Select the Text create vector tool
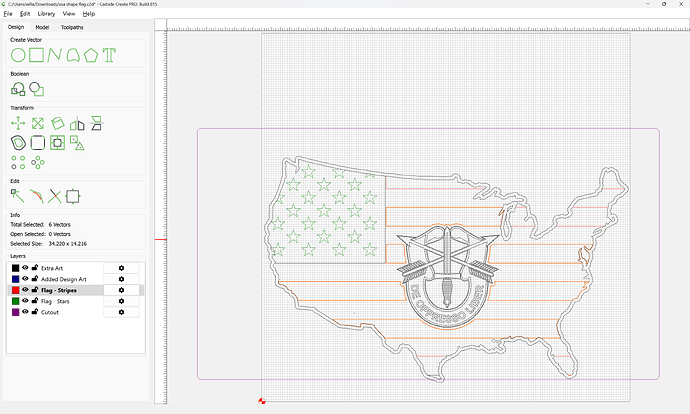This screenshot has height=414, width=690. [x=109, y=55]
